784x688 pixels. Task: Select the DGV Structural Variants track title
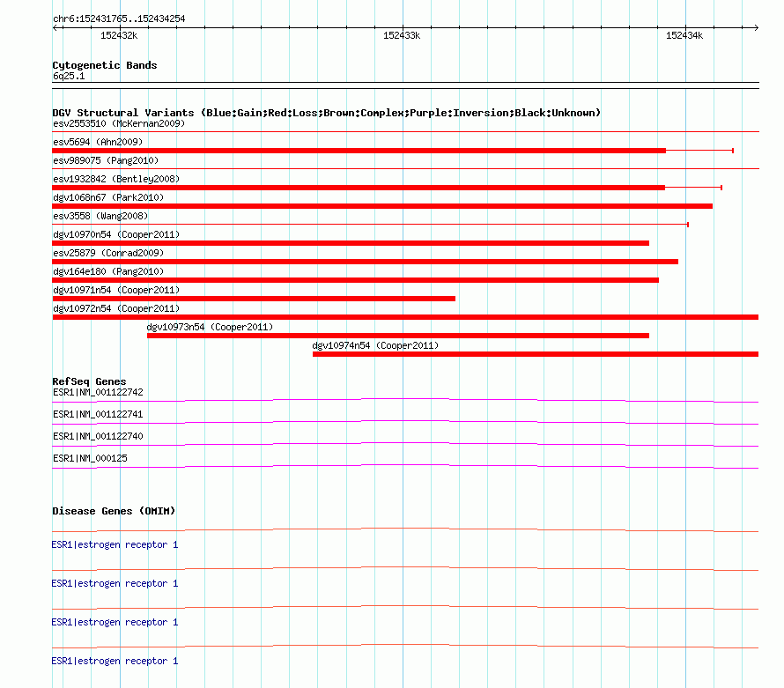[326, 113]
